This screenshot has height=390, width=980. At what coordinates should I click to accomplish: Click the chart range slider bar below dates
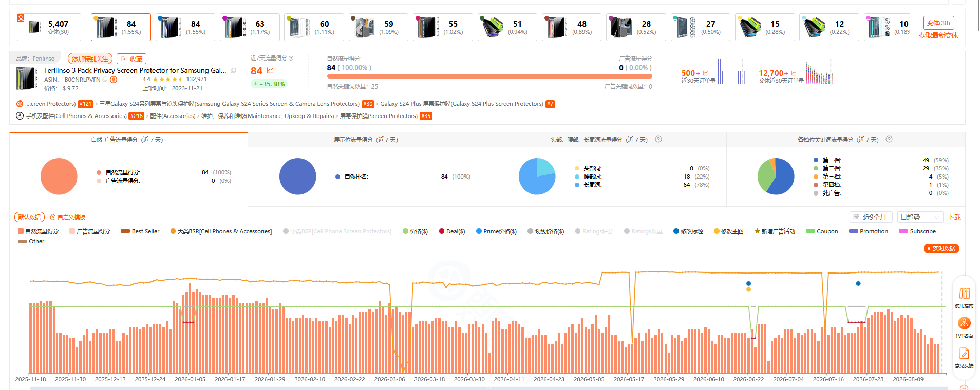[x=488, y=388]
